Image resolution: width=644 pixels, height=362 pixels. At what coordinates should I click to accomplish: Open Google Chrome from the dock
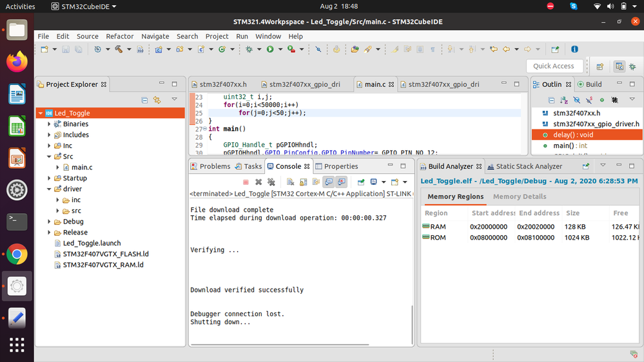pyautogui.click(x=17, y=254)
